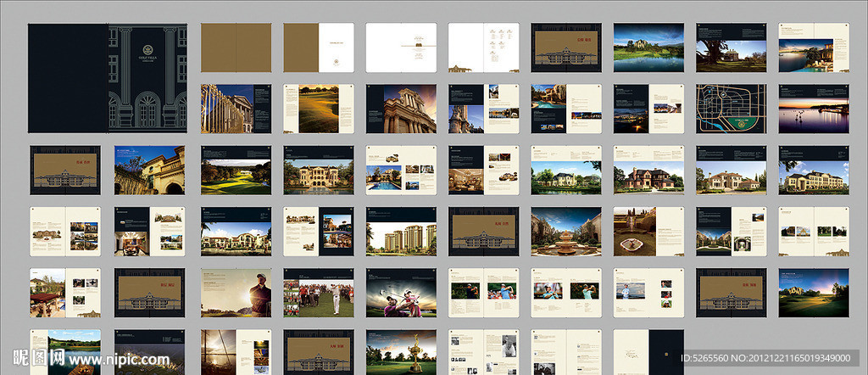Screen dimensions: 868x375
Task: Open the two golfers swinging under a stormy sky spread
Action: (x=401, y=293)
